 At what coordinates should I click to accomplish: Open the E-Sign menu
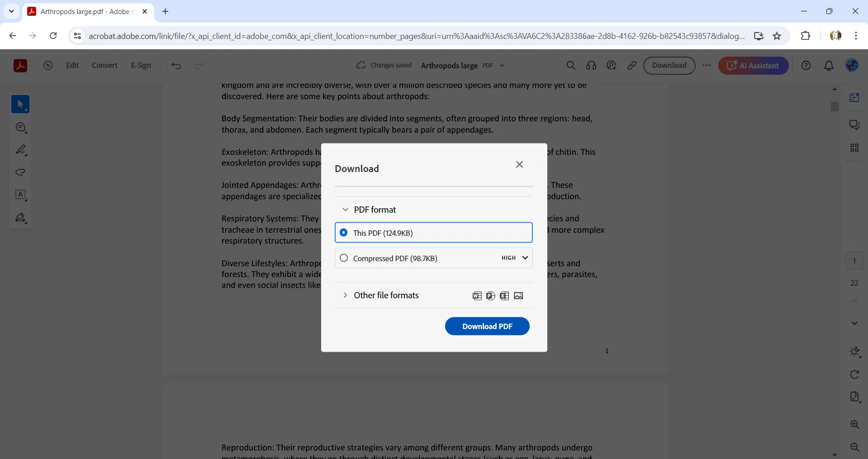[141, 65]
